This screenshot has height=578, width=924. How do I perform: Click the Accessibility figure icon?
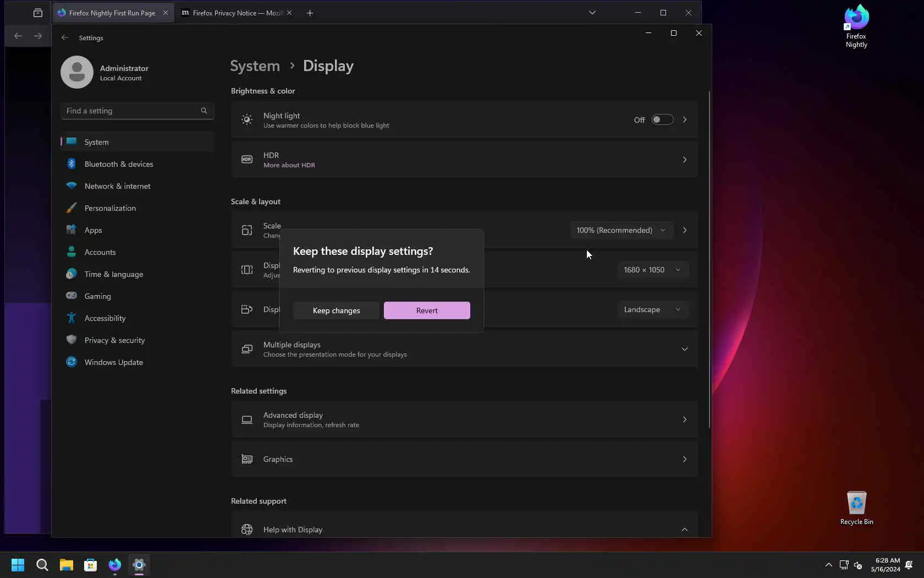(x=71, y=318)
